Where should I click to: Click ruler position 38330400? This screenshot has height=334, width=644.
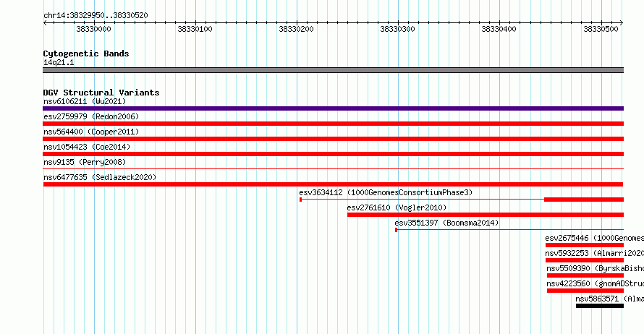(x=499, y=29)
